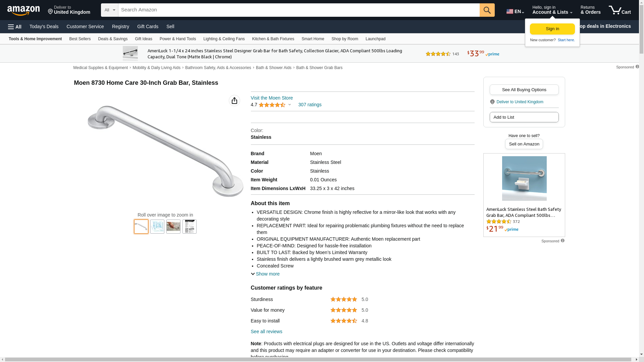
Task: Click the yellow Sign in button
Action: click(x=552, y=29)
